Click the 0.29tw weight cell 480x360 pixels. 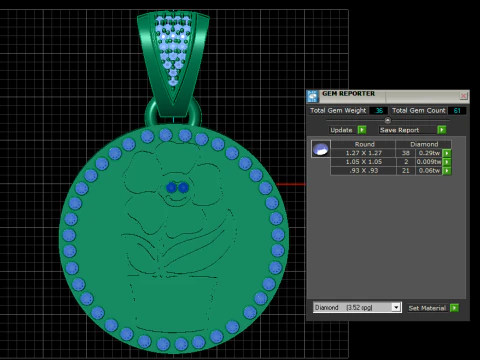click(x=429, y=153)
